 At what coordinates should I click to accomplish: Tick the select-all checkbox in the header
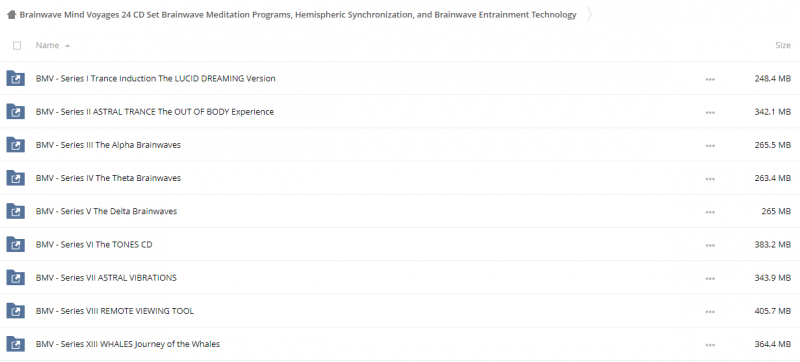(x=17, y=45)
